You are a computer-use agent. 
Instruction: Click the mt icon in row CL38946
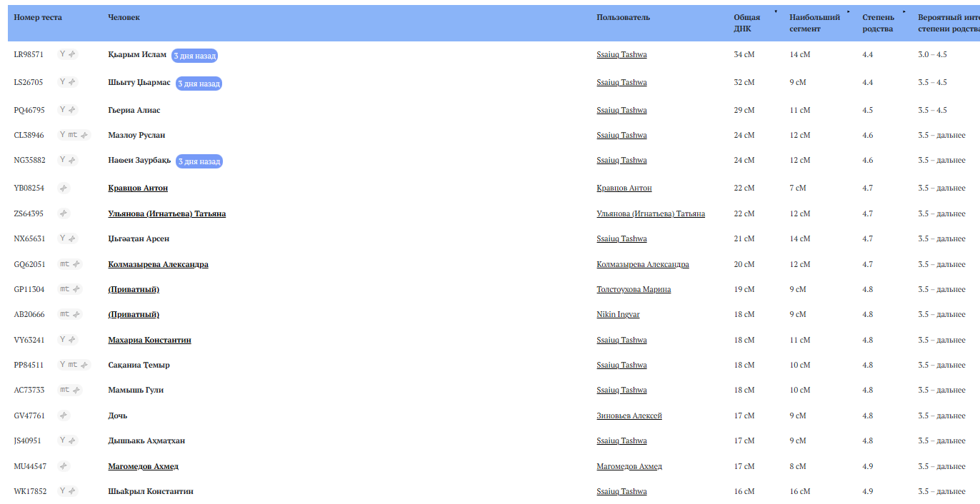(x=73, y=135)
